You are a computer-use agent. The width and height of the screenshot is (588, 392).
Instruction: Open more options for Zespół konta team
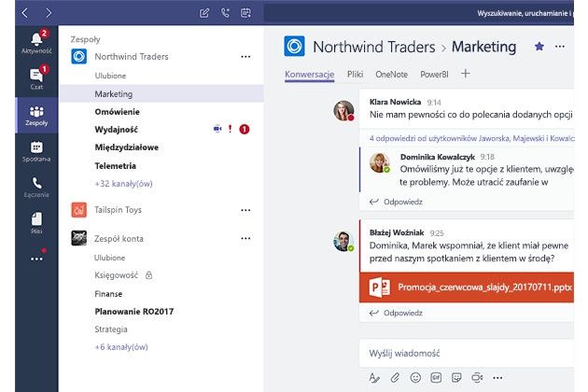(x=245, y=238)
